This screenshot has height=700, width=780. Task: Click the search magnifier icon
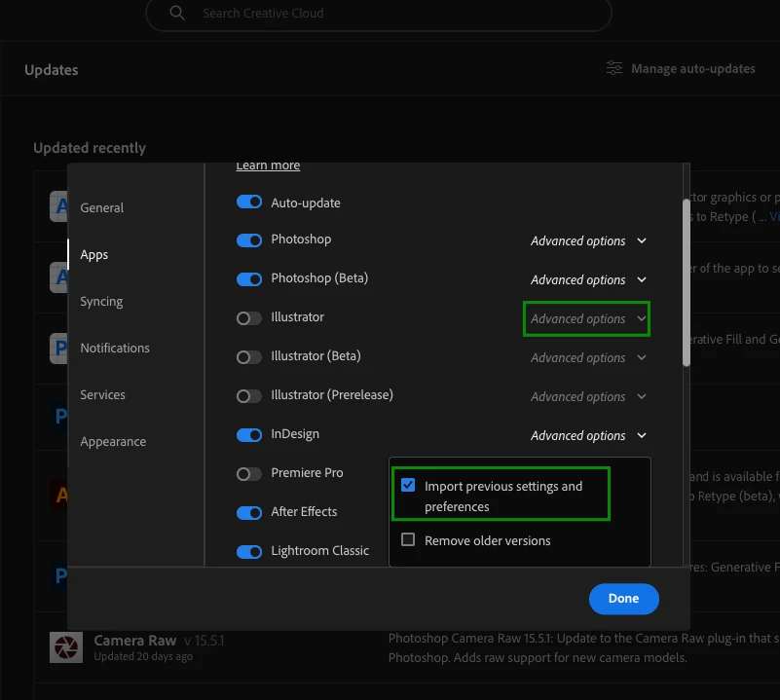point(177,13)
